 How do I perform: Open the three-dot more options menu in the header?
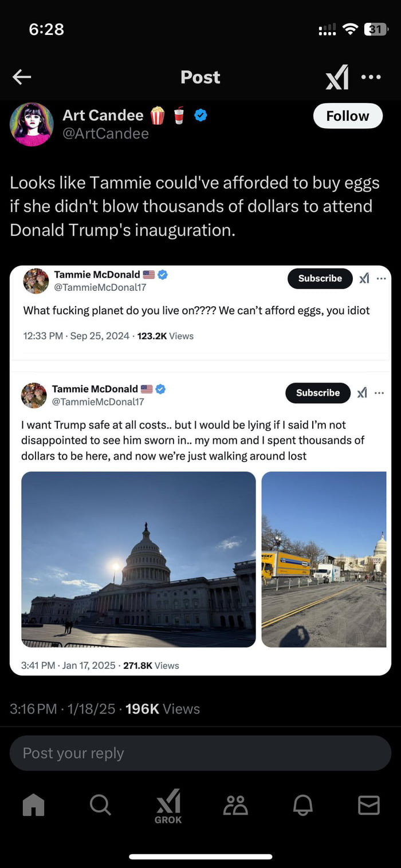point(371,77)
